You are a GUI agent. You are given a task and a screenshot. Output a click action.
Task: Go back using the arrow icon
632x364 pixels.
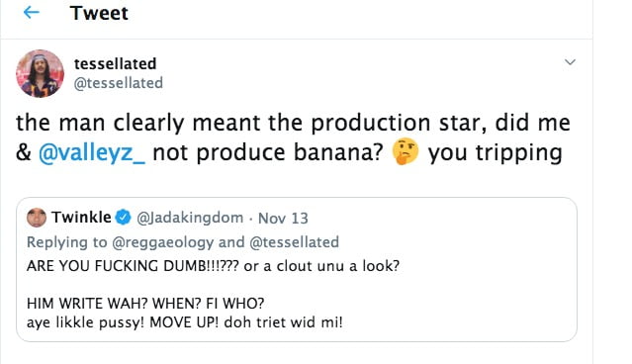coord(31,13)
